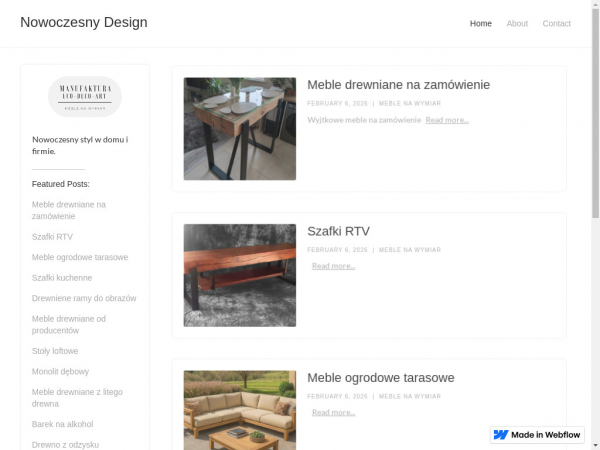
Task: Open sidebar link Monolit dębowy
Action: 60,372
